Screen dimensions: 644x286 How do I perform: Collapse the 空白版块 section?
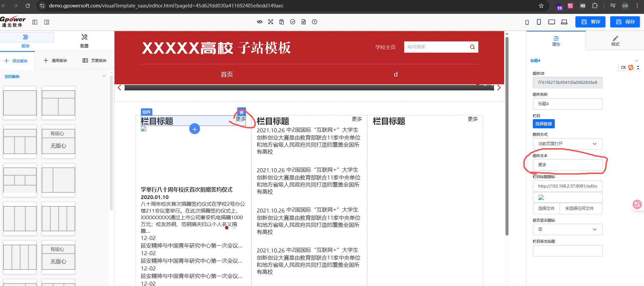(x=104, y=76)
